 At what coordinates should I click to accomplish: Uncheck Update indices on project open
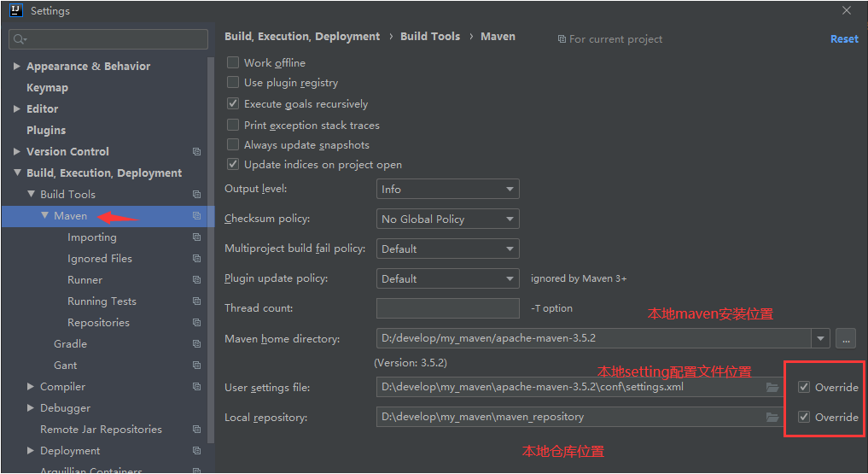coord(233,165)
